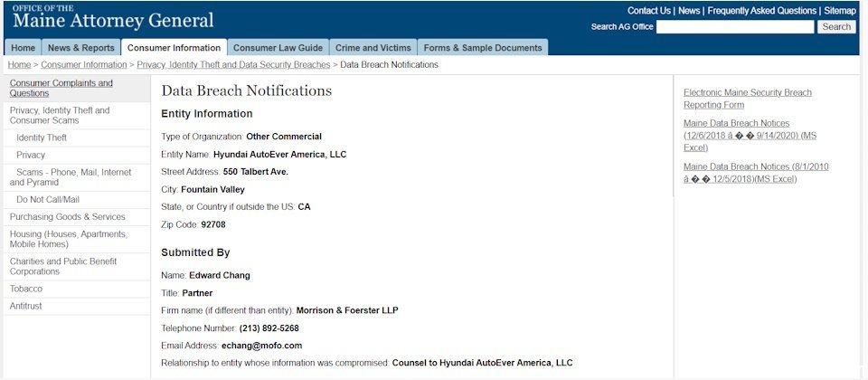Screen dimensions: 868x380
Task: Download Maine Data Breach Notices 8/1/2010 Excel
Action: 756,173
